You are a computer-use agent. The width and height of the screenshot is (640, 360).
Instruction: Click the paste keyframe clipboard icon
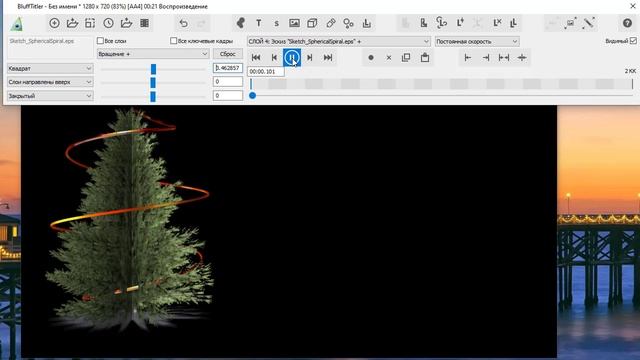425,58
